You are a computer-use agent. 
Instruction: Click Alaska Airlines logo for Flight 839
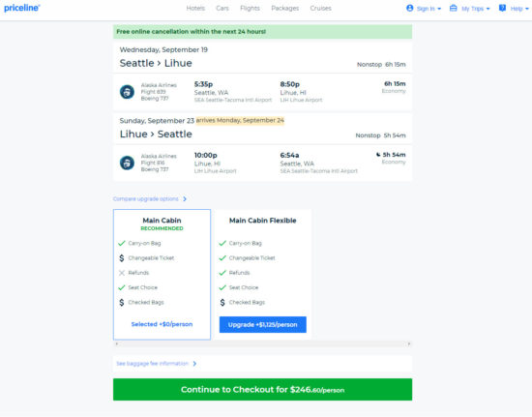(x=127, y=92)
